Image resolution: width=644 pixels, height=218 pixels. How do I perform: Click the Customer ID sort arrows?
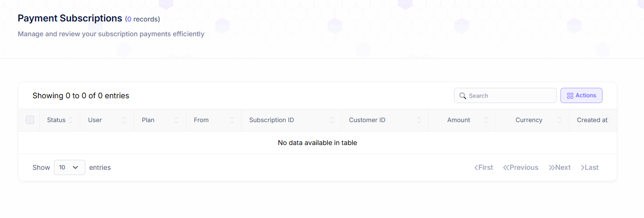(x=419, y=120)
